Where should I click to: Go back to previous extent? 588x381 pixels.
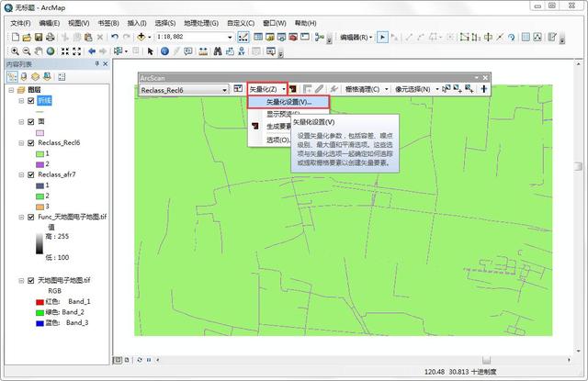92,51
